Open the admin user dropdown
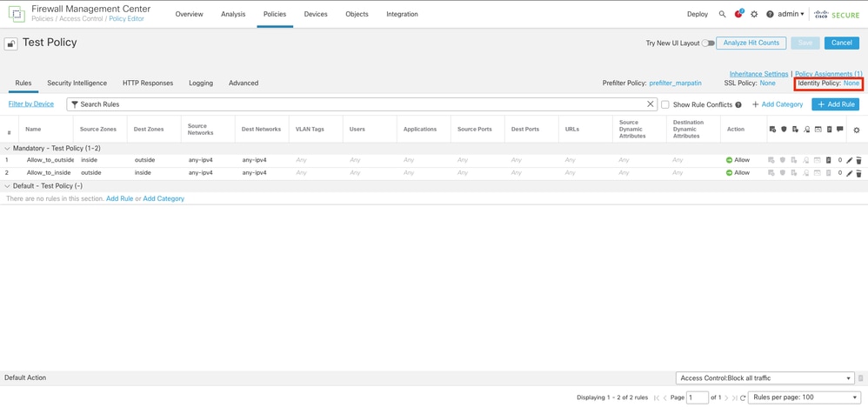 791,14
